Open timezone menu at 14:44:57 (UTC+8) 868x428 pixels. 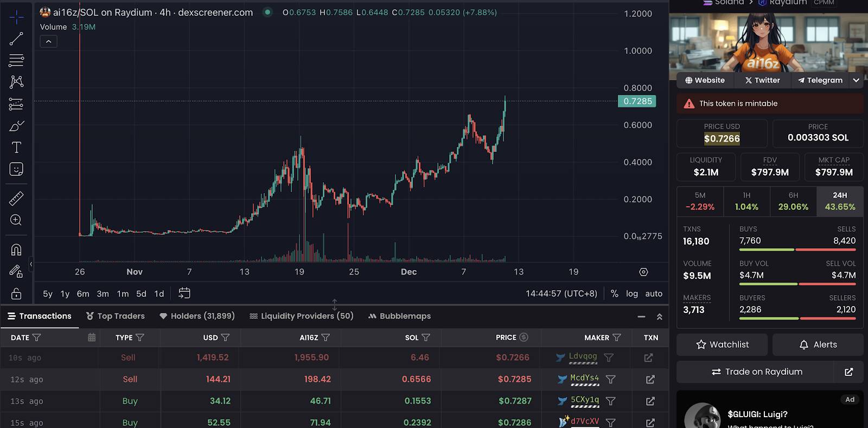pyautogui.click(x=561, y=293)
